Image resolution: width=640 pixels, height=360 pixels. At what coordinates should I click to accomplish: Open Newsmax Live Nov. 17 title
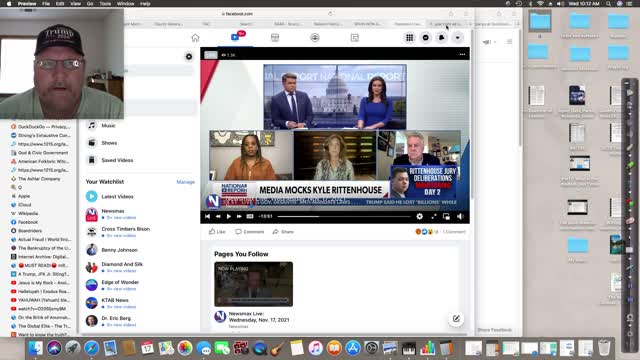point(259,317)
